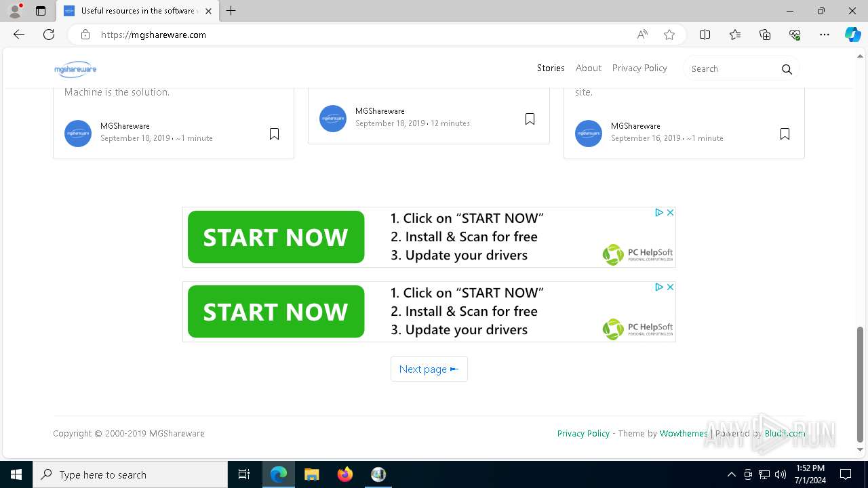Click scrollbar down arrow

point(861,449)
